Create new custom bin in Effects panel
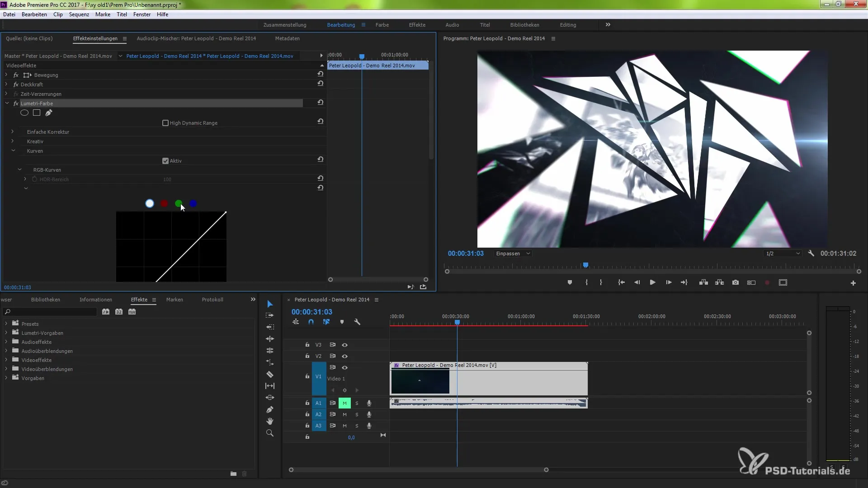868x488 pixels. 233,474
